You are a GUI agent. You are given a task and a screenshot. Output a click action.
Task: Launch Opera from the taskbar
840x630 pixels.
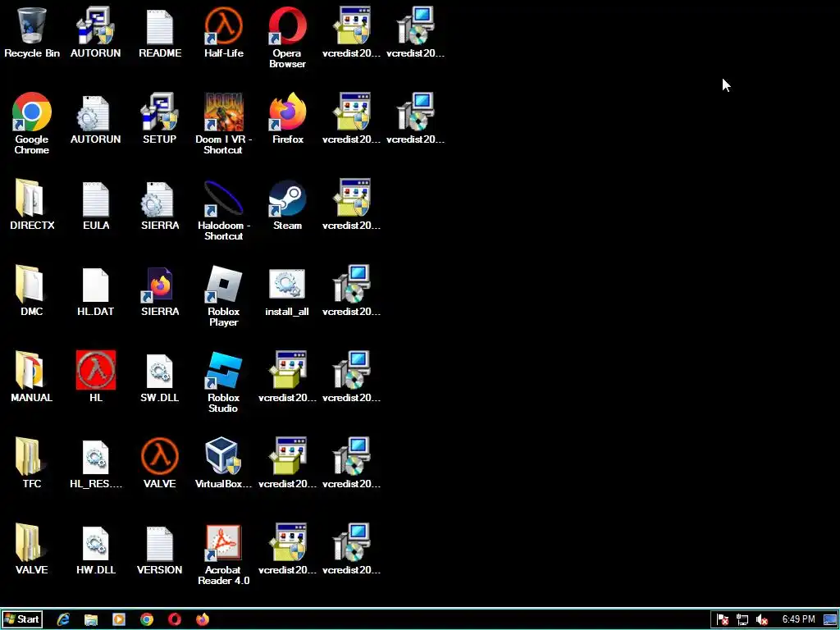click(x=175, y=619)
